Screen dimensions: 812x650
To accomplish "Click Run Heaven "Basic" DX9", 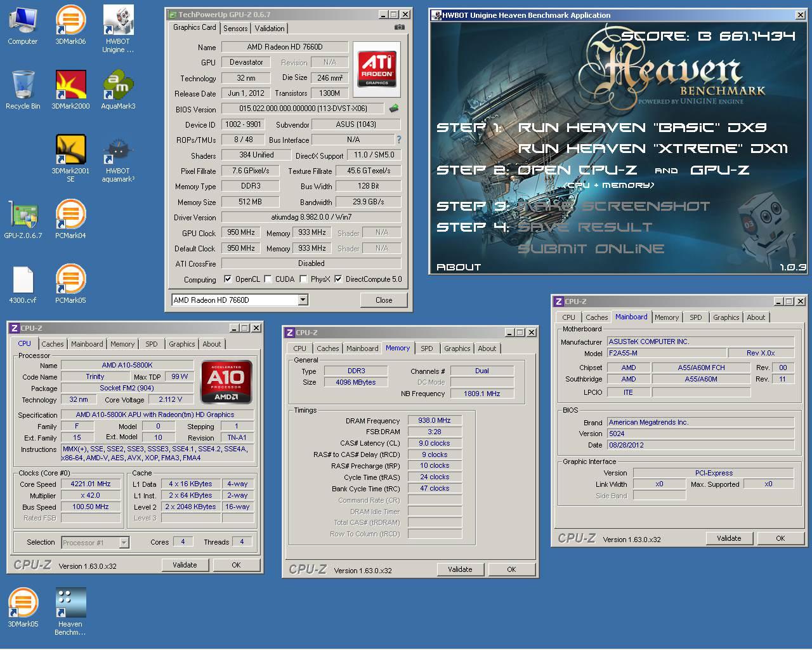I will [642, 128].
